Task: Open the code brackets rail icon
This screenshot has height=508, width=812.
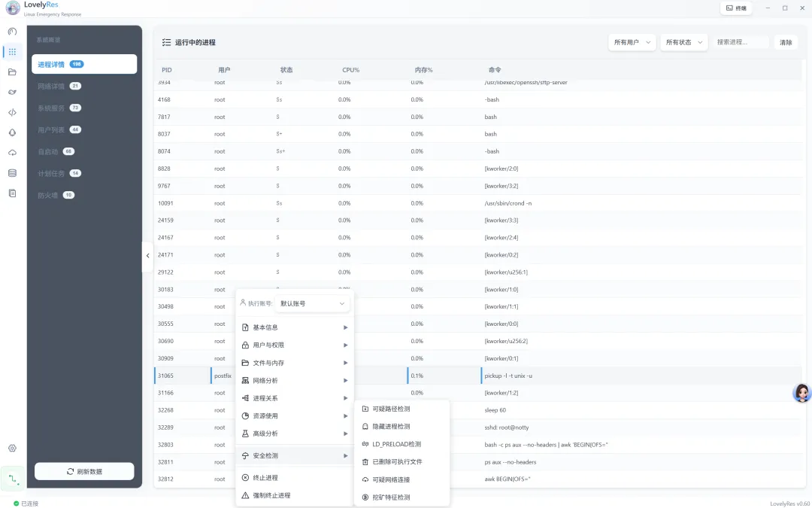Action: (12, 112)
